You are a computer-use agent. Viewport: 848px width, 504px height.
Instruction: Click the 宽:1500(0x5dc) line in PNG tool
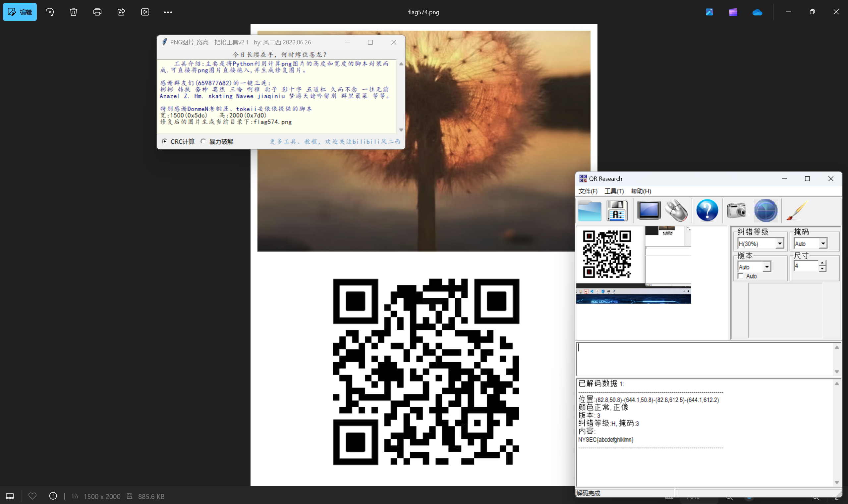[x=213, y=116]
